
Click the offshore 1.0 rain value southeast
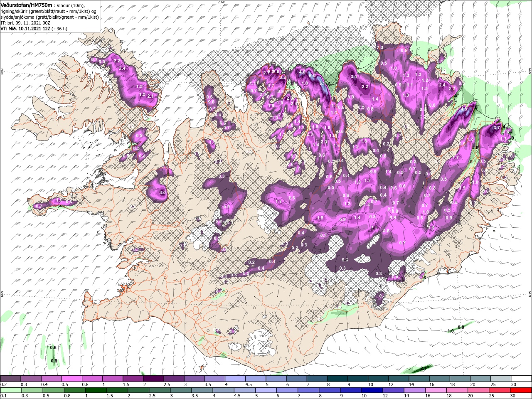point(451,331)
